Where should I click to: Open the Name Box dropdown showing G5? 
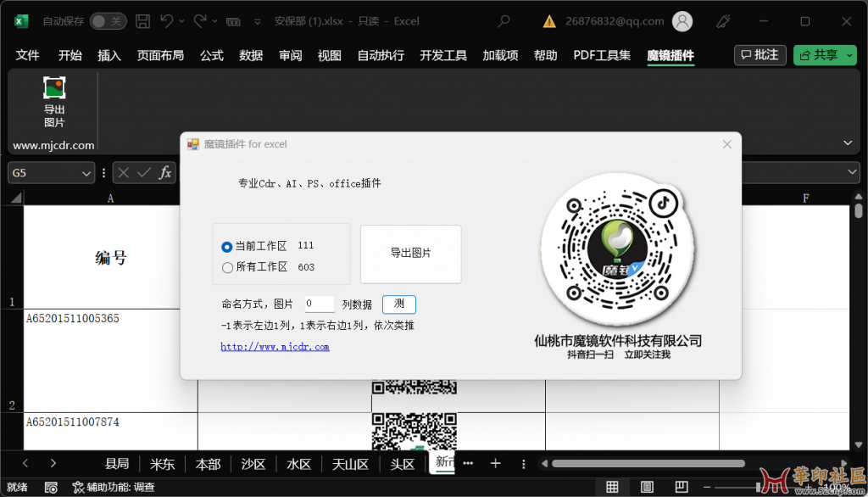(x=86, y=173)
